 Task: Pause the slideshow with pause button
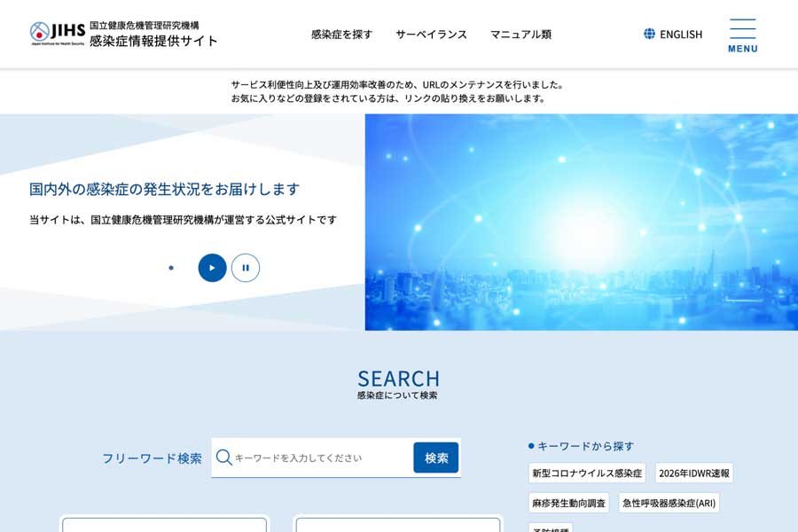(x=246, y=268)
